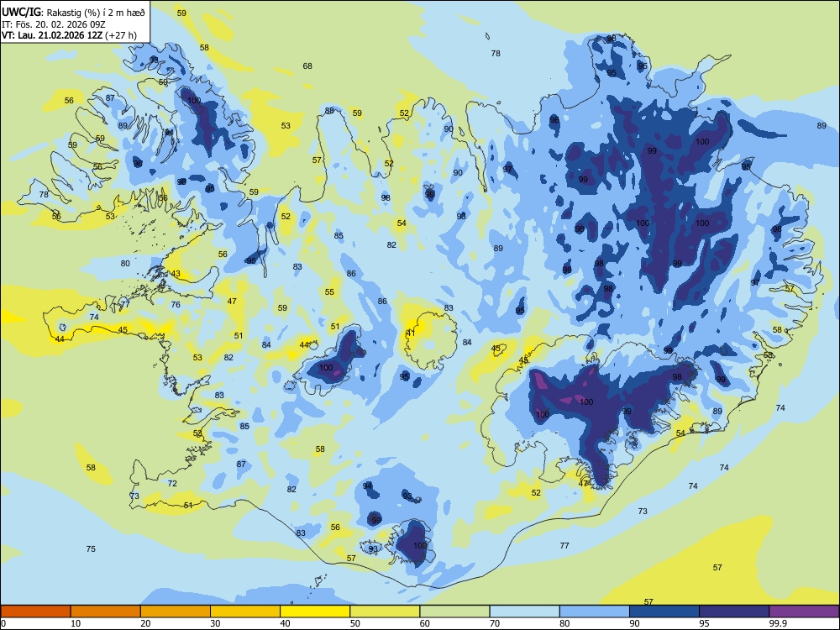Click the map value '41' on the glacier
840x630 pixels.
411,333
